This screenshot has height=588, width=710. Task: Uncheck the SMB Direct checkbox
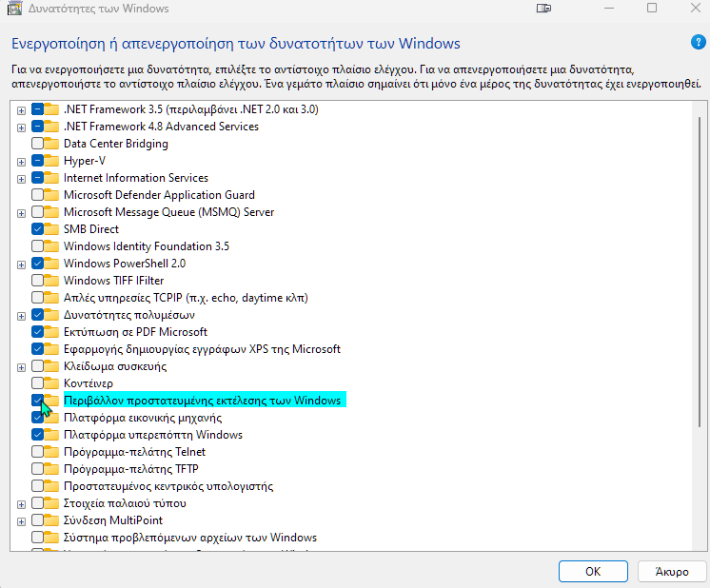tap(37, 229)
